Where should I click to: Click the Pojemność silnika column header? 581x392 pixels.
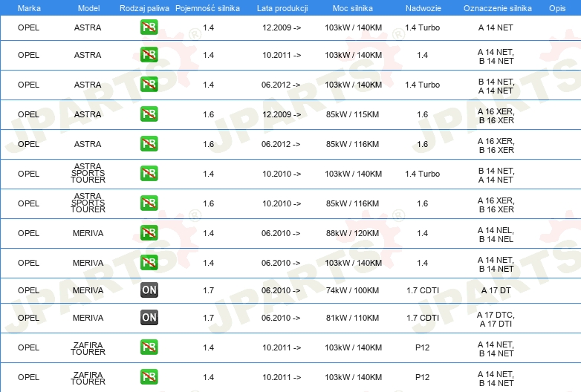click(x=207, y=8)
